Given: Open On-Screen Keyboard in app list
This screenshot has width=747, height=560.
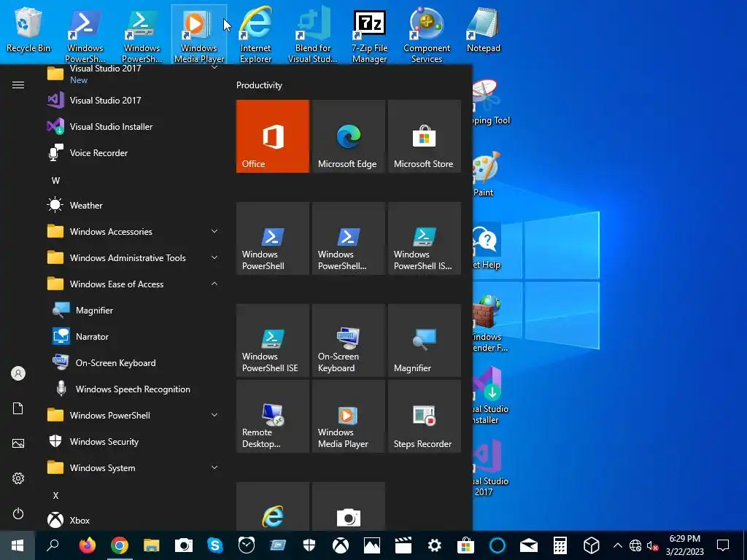Looking at the screenshot, I should pyautogui.click(x=133, y=363).
